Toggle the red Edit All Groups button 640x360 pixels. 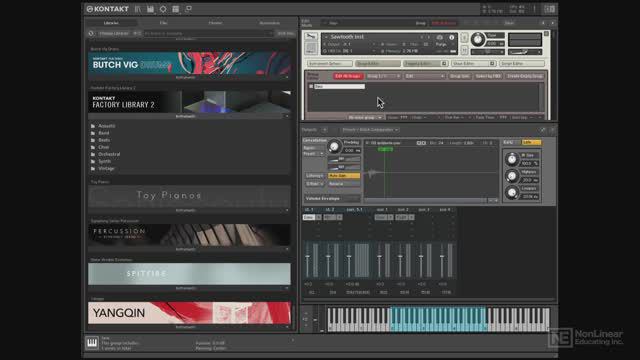(x=348, y=76)
